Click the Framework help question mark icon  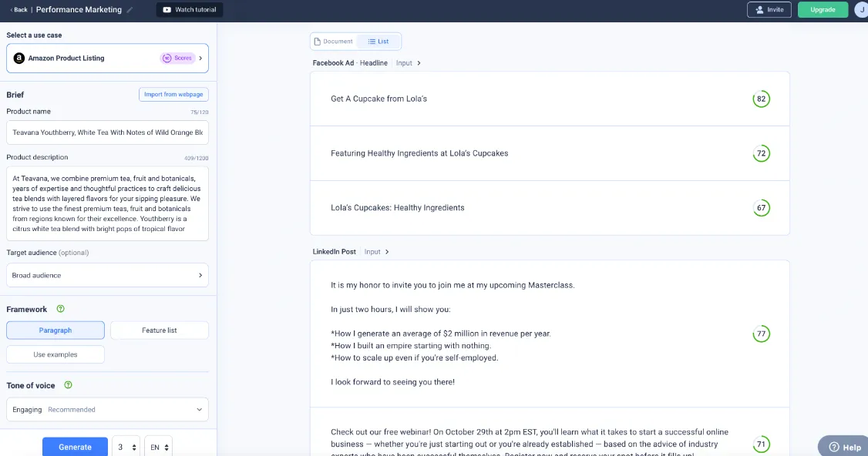(x=60, y=309)
